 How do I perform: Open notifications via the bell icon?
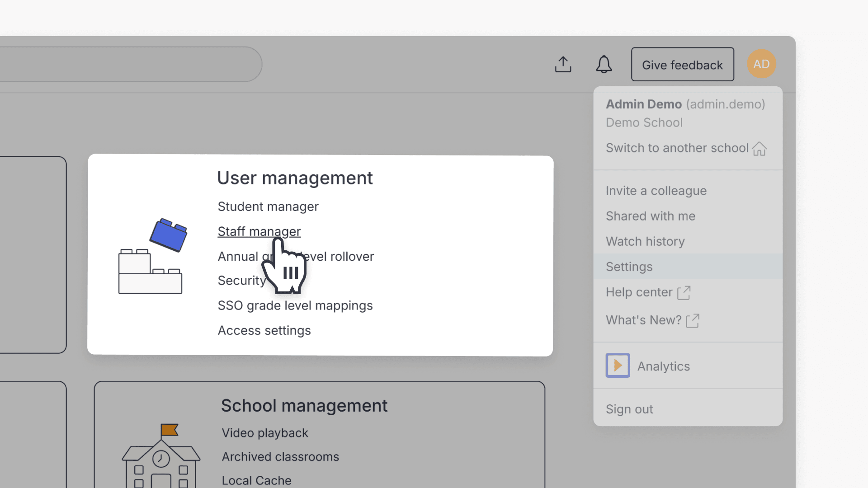point(604,64)
